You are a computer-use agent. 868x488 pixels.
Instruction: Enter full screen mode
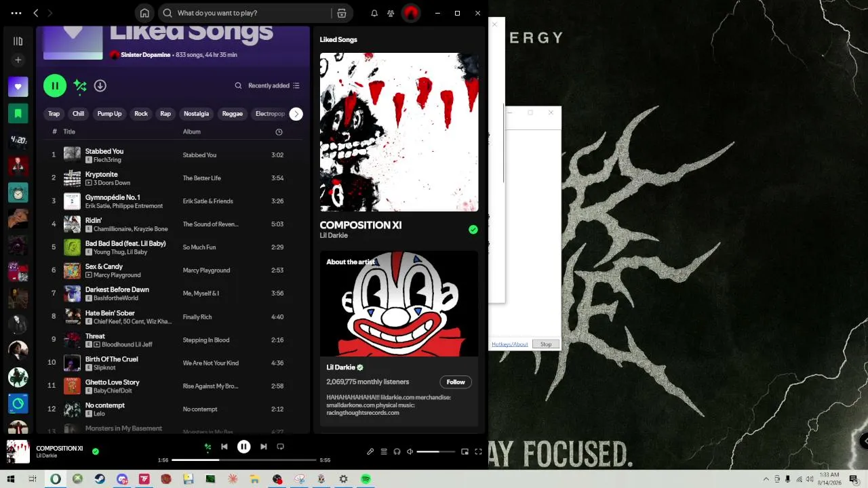tap(478, 451)
